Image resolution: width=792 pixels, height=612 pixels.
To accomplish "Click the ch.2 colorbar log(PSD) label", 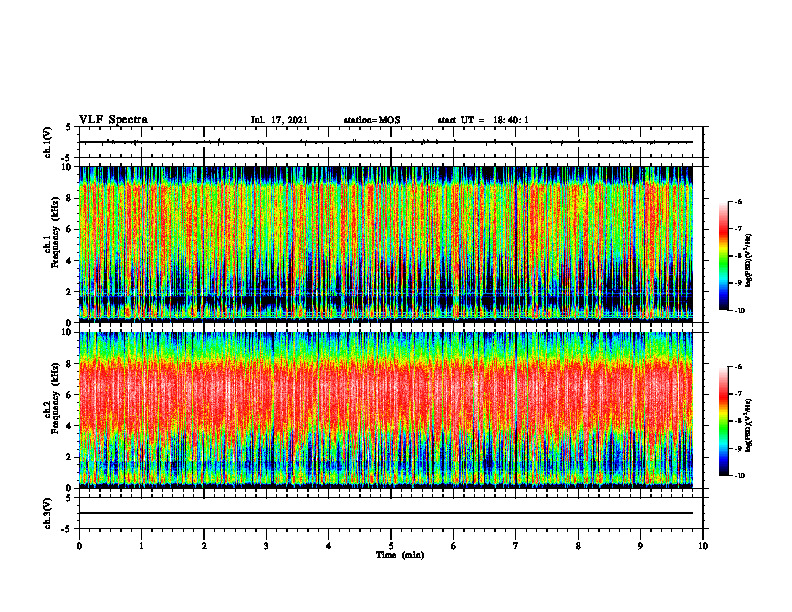I will (749, 424).
